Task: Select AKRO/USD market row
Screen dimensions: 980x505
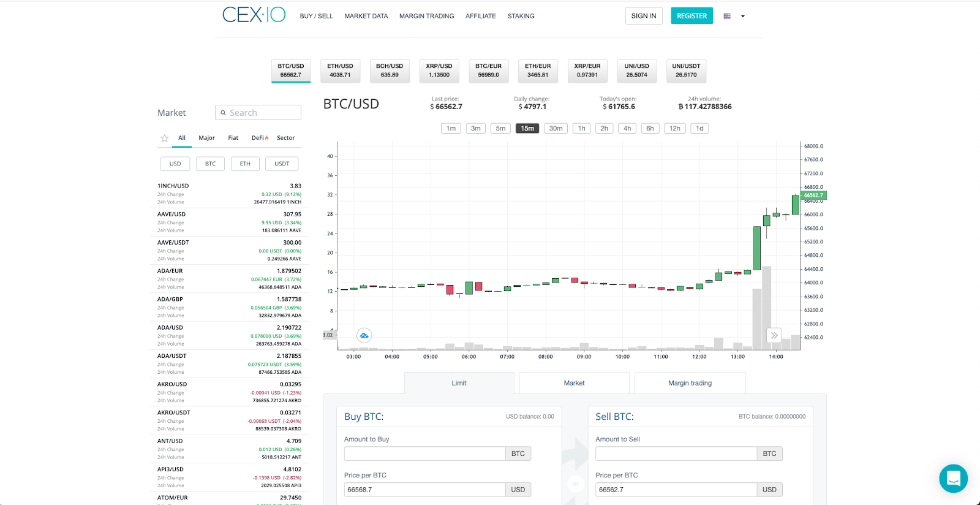Action: tap(229, 392)
